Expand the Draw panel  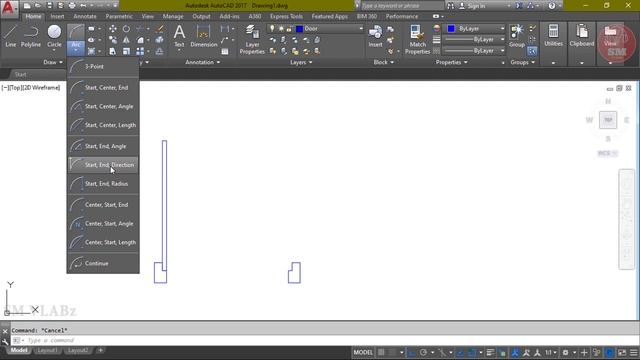pos(53,62)
